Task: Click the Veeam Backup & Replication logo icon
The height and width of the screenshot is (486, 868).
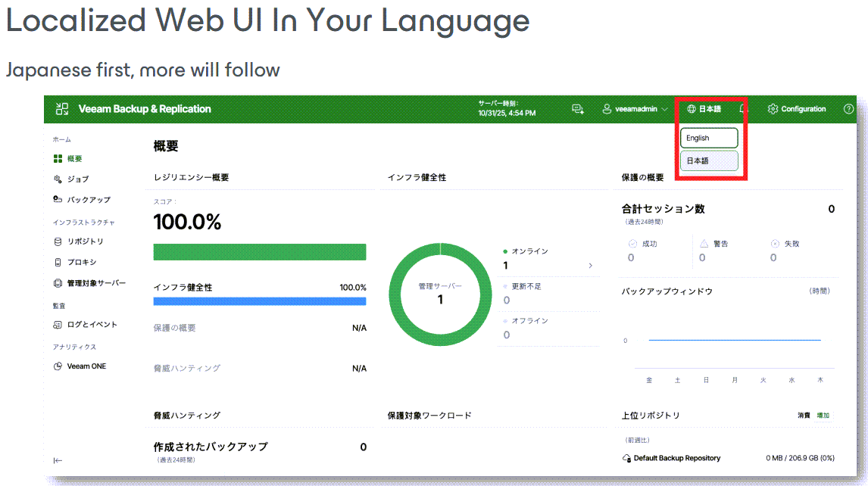Action: (62, 109)
